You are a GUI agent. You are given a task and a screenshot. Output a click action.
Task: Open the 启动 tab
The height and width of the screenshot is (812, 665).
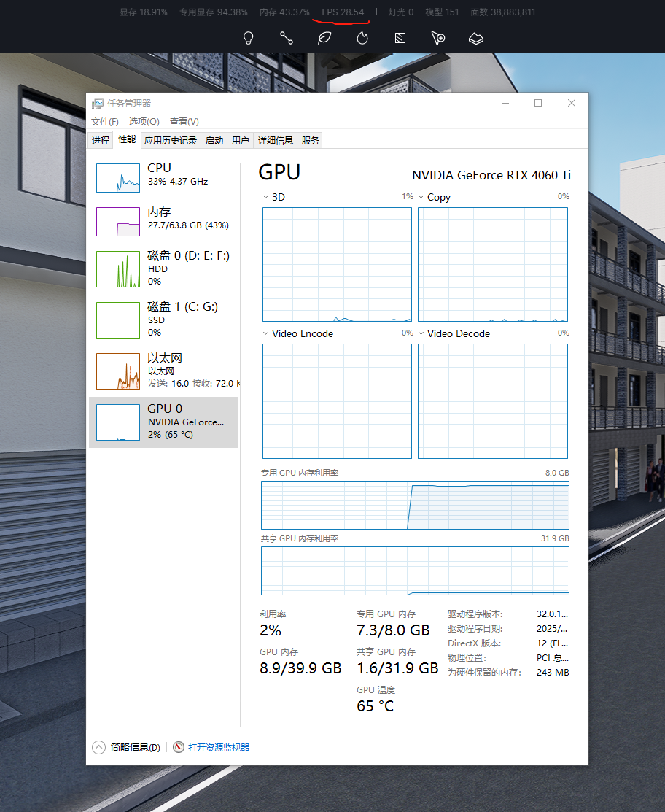pos(214,141)
